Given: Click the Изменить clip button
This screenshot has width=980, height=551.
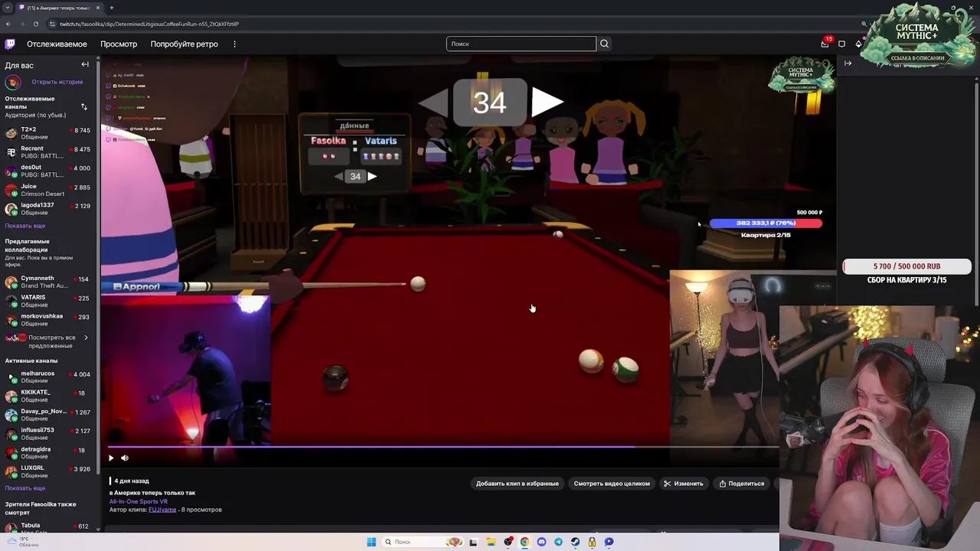Looking at the screenshot, I should click(683, 484).
